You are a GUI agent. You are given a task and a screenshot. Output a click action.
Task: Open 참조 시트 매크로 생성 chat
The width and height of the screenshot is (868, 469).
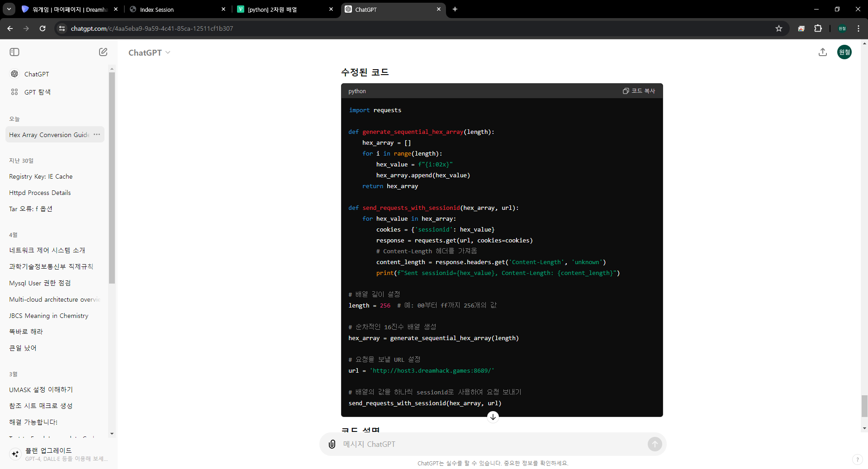(x=41, y=406)
